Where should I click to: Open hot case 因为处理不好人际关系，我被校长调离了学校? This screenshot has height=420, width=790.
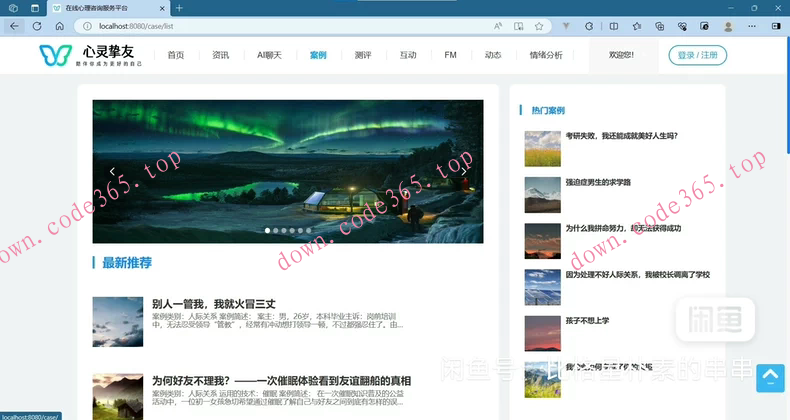(x=637, y=274)
